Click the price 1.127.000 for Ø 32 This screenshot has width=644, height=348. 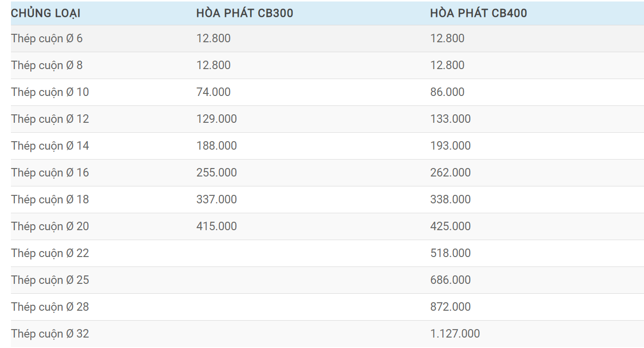(x=455, y=334)
